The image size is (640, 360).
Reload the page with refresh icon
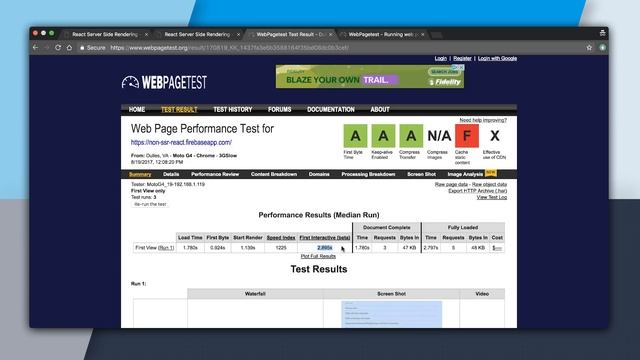pyautogui.click(x=58, y=48)
